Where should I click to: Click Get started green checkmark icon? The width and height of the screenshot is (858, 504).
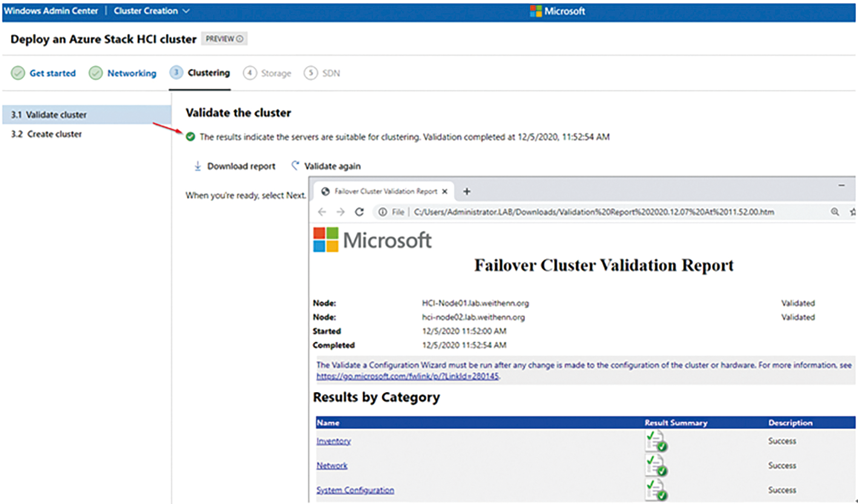coord(18,73)
